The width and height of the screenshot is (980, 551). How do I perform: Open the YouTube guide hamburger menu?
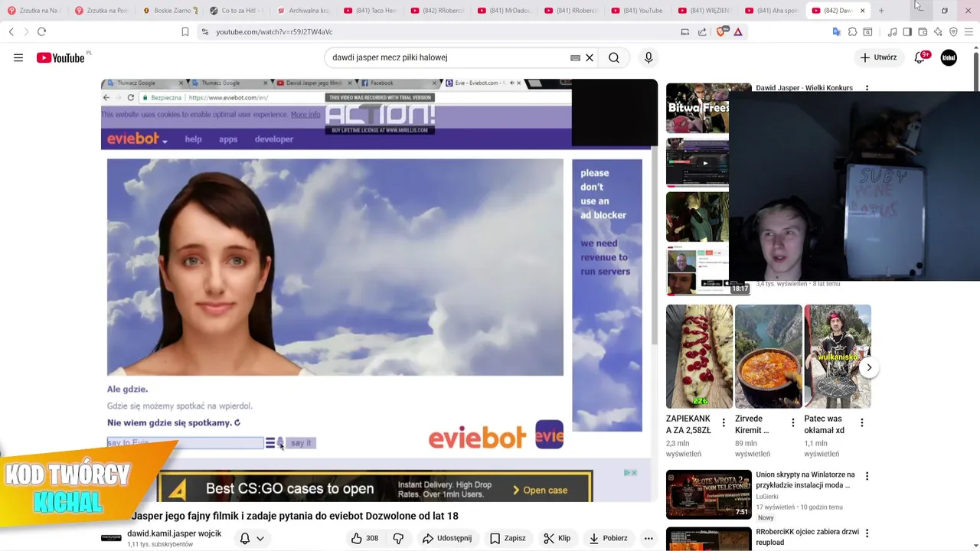click(x=18, y=57)
